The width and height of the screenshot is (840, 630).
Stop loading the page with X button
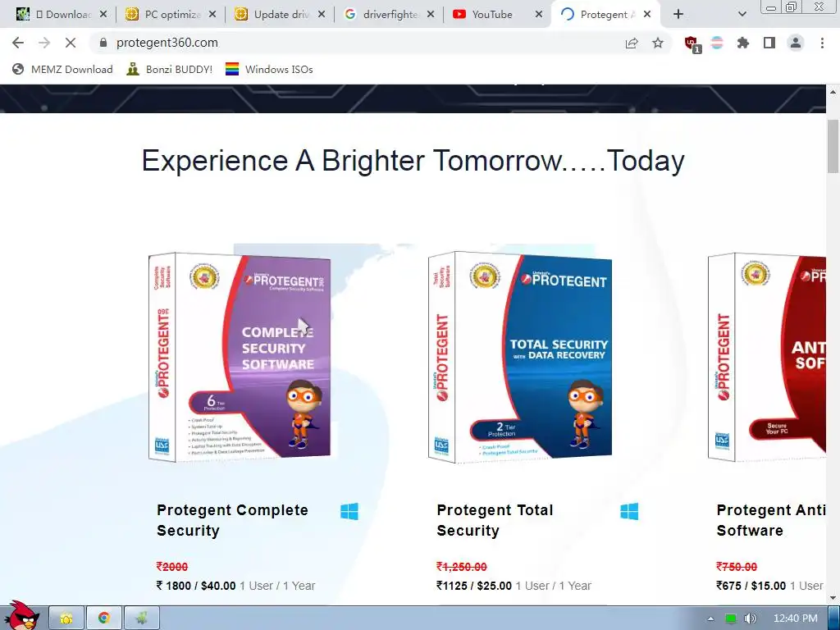pyautogui.click(x=71, y=43)
